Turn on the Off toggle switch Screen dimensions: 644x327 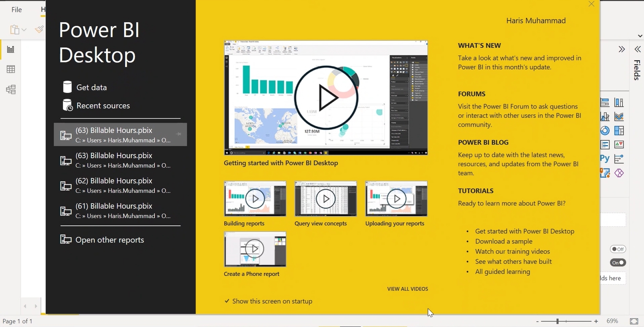click(618, 249)
